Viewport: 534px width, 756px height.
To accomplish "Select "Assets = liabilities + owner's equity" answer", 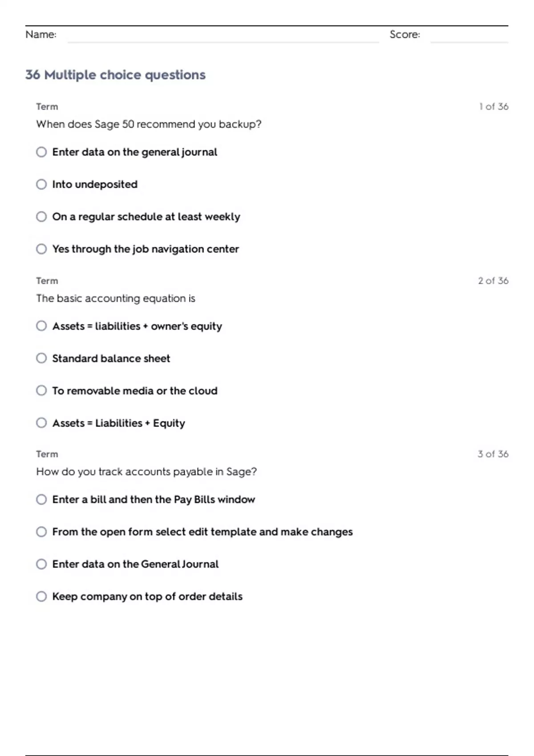I will [x=41, y=326].
